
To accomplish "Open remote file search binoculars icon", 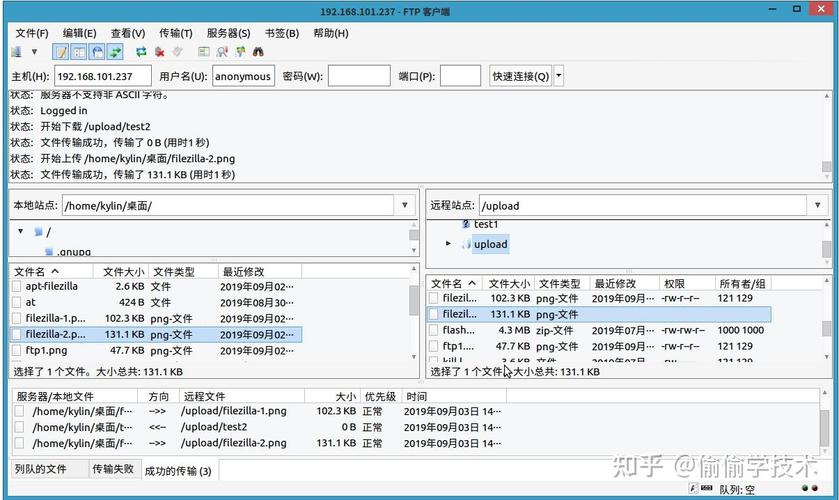I will tap(258, 52).
